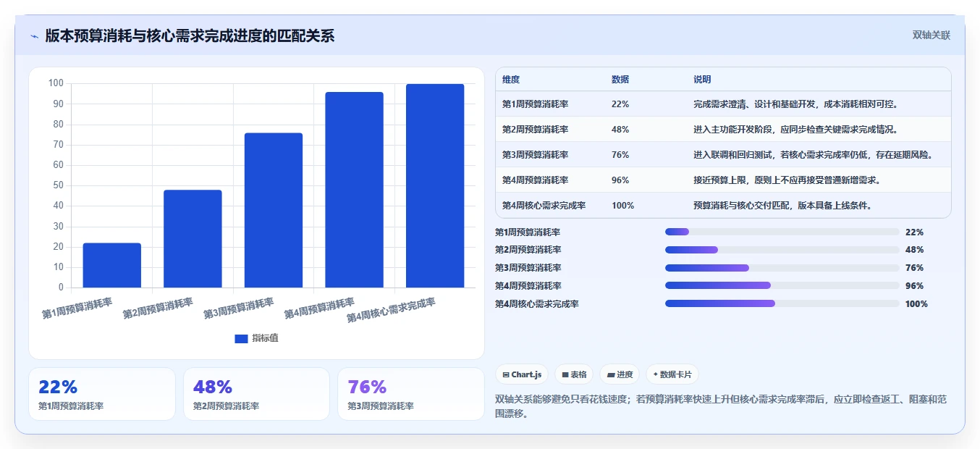Click the 96% progress bar for 第4周预算消耗率
Viewport: 980px width, 449px height.
coord(782,286)
